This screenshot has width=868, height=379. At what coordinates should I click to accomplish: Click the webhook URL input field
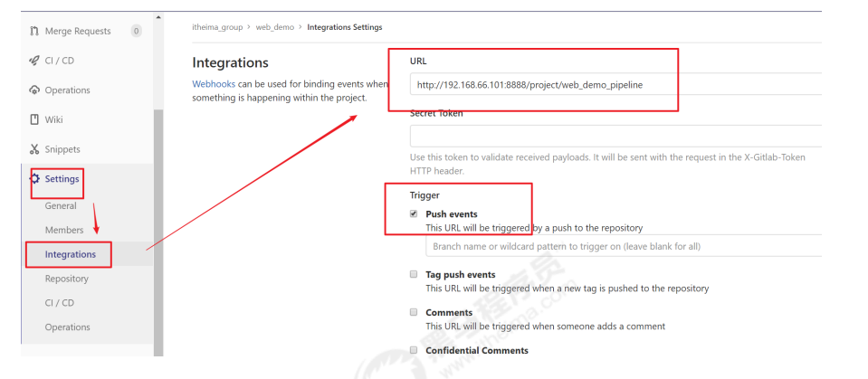tap(615, 85)
